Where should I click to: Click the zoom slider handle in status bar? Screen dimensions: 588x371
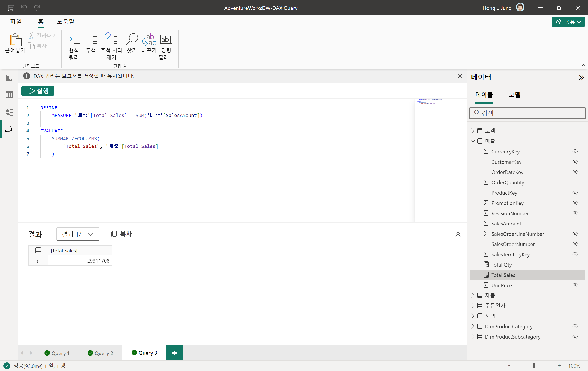pos(533,366)
